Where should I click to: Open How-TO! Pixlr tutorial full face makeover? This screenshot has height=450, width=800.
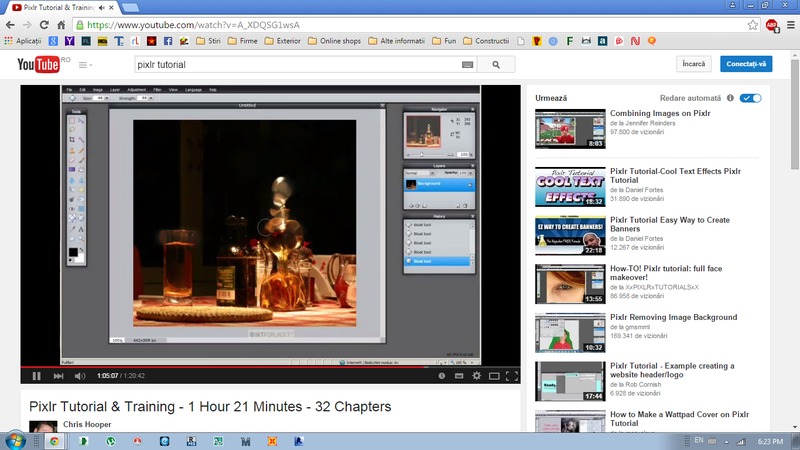pos(666,273)
